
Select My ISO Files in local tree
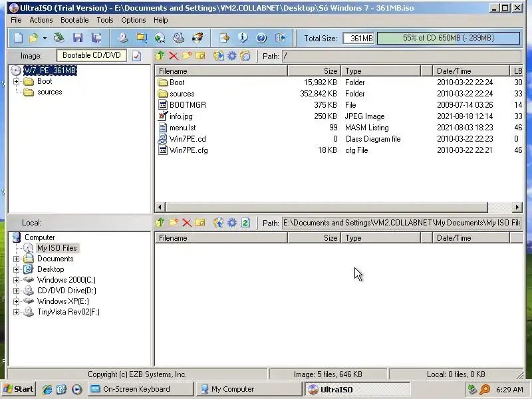pos(57,248)
